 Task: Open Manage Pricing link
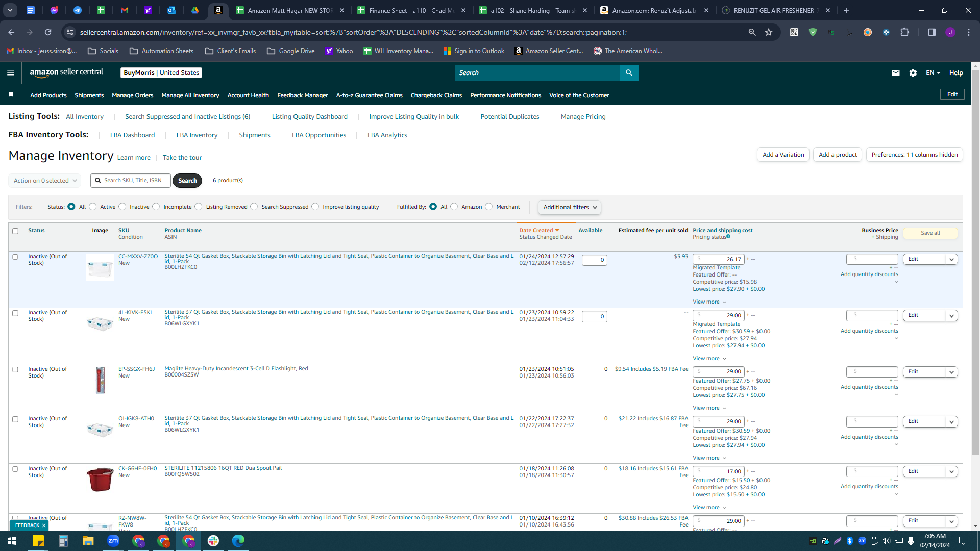pyautogui.click(x=583, y=117)
